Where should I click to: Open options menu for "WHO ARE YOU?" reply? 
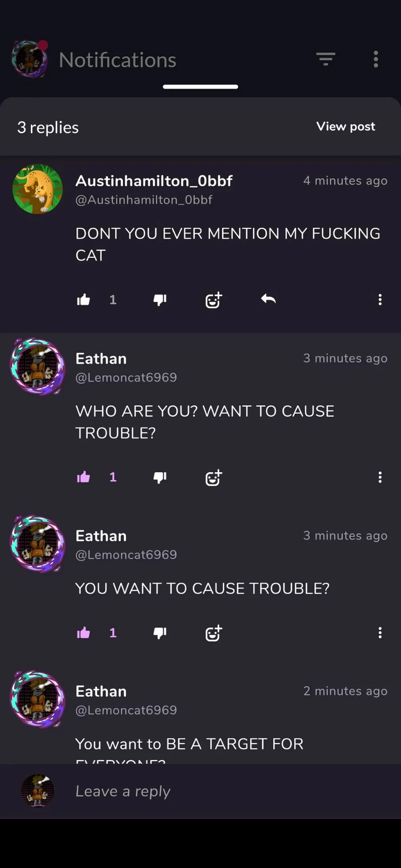tap(380, 477)
